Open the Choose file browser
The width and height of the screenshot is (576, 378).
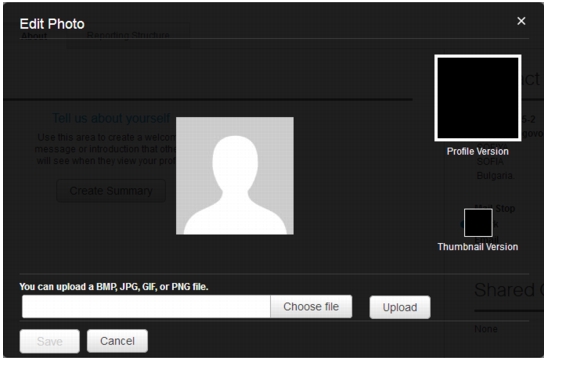(311, 306)
